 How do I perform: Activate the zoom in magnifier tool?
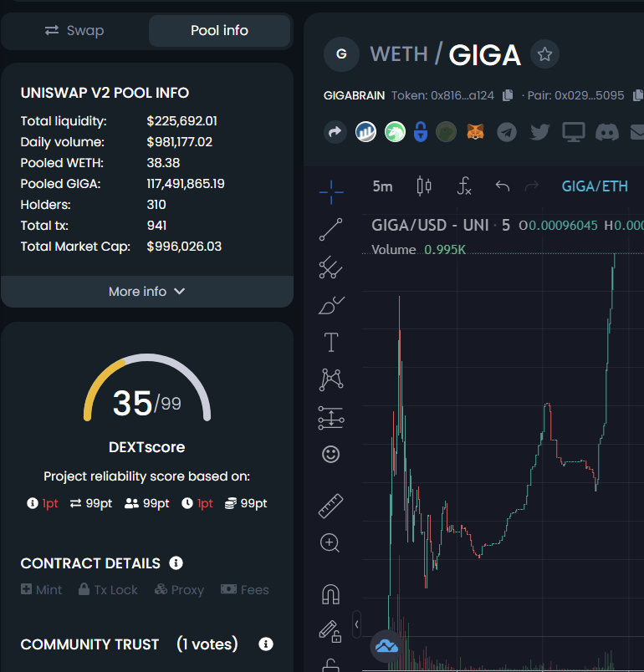[x=330, y=543]
